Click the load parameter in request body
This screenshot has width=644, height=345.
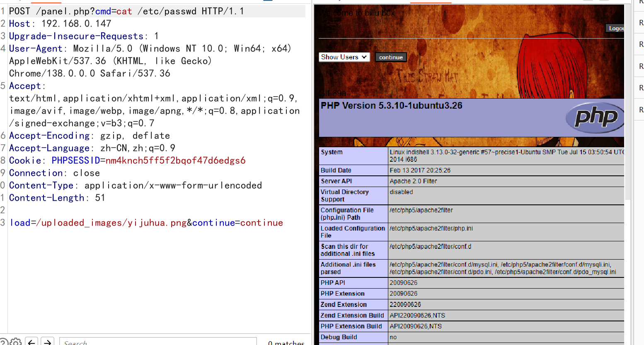[20, 223]
